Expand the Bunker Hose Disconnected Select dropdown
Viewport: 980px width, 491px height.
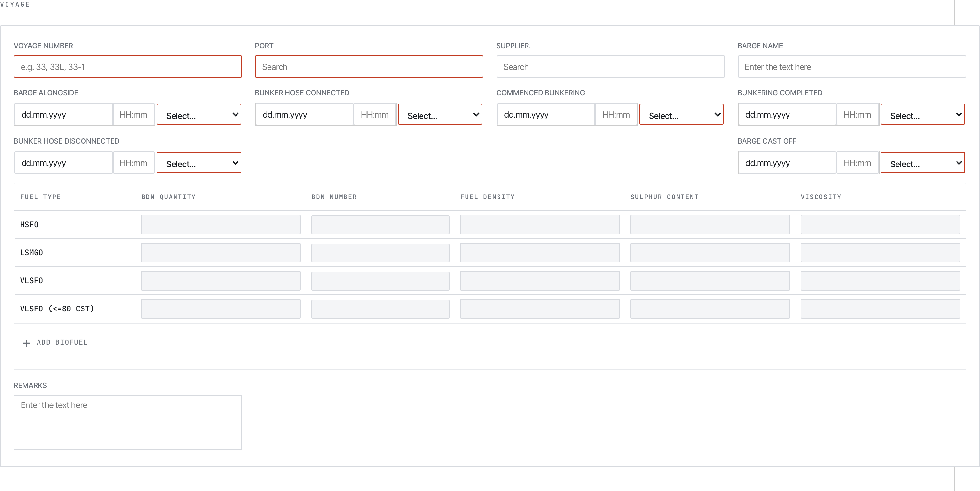[199, 163]
